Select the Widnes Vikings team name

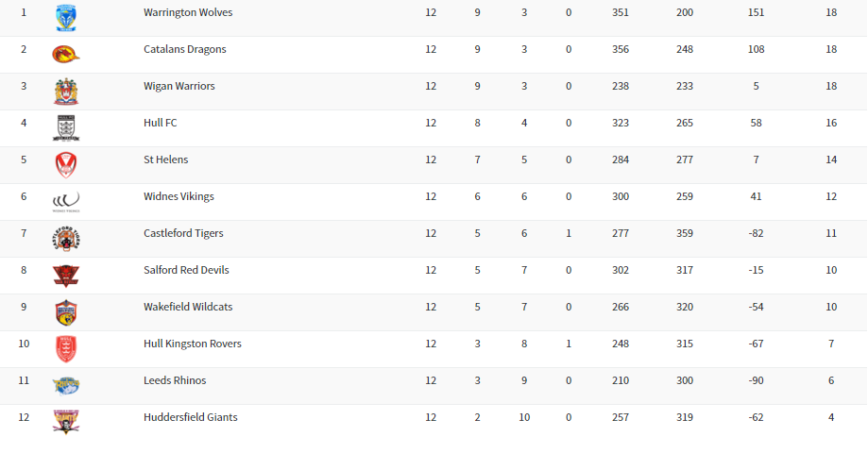click(x=179, y=196)
